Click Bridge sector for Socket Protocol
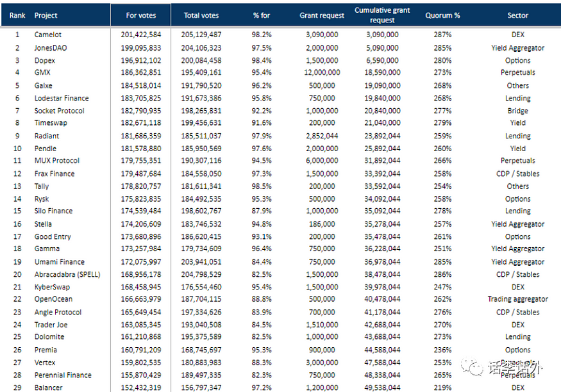The height and width of the screenshot is (392, 561). click(517, 111)
